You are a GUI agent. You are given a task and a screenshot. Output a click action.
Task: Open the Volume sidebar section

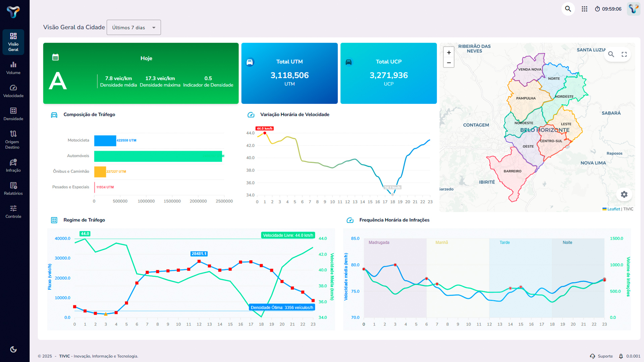[13, 68]
